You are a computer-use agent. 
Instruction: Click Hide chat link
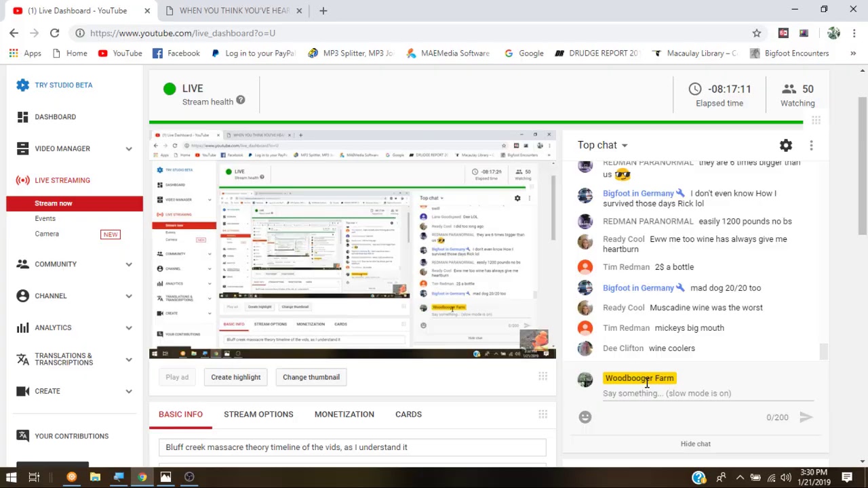coord(696,444)
